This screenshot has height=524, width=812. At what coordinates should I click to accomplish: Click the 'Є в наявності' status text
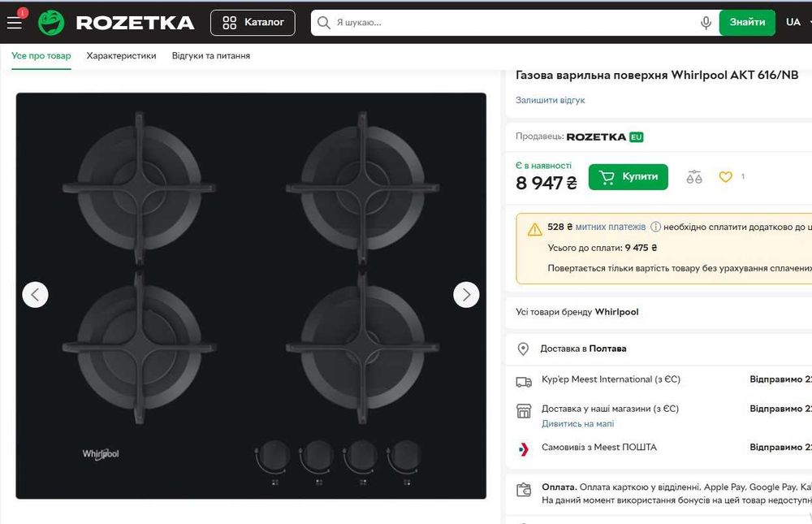(543, 166)
